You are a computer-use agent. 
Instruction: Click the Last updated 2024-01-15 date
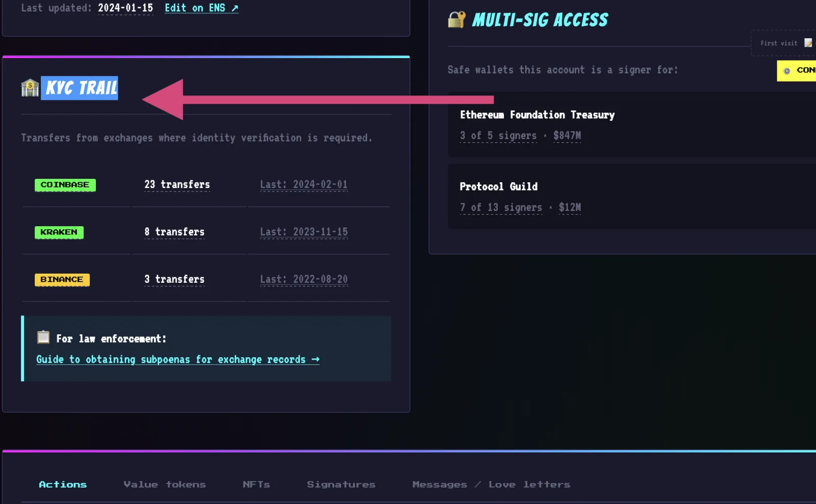(x=125, y=8)
